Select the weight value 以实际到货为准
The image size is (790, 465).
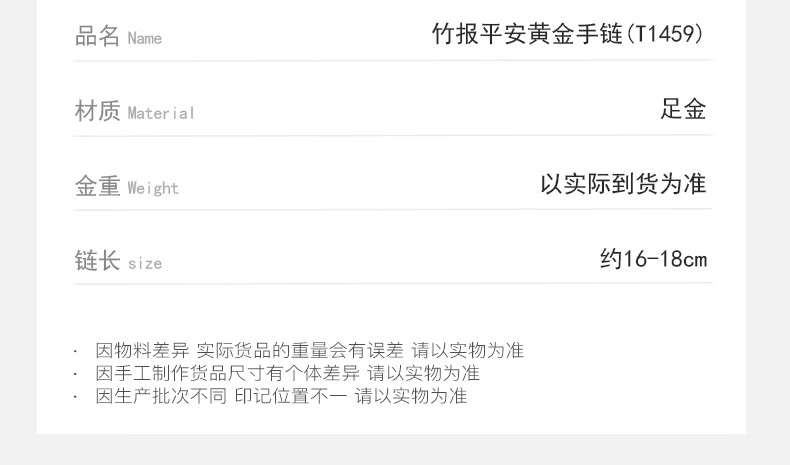click(623, 183)
